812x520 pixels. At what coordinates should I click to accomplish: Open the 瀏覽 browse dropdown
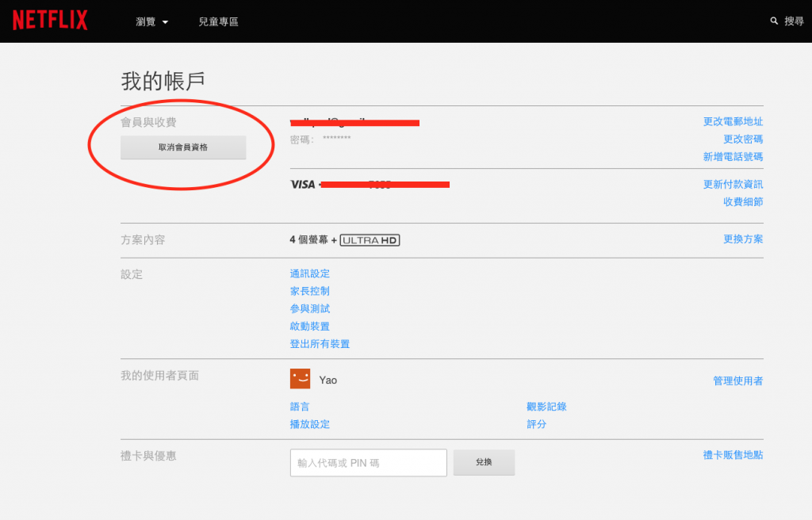click(x=151, y=21)
